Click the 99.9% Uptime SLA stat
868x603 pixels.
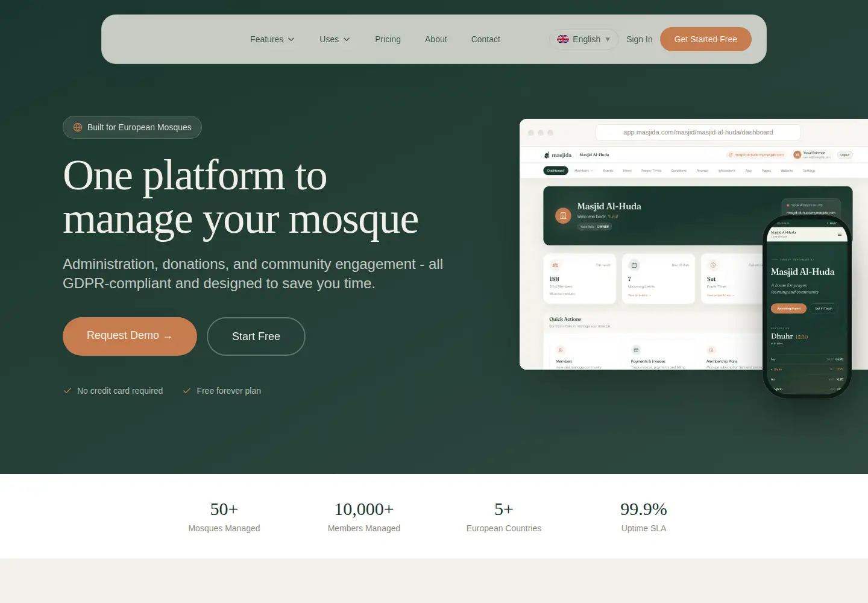pos(644,517)
